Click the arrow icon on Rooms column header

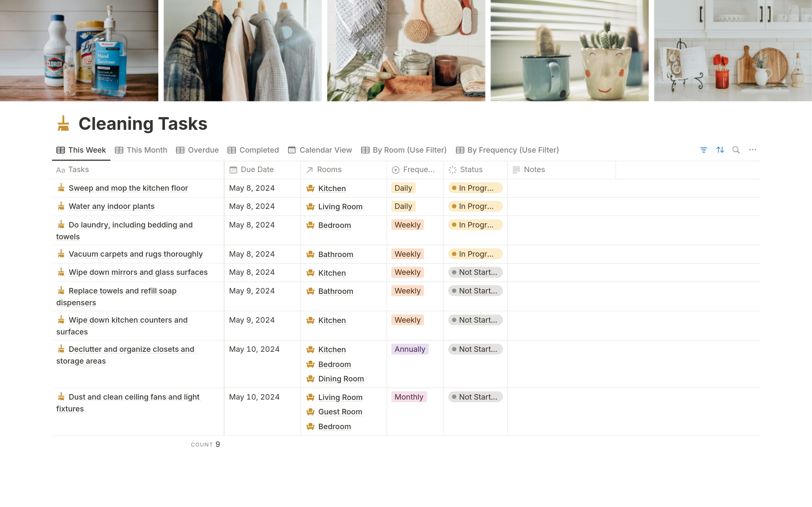(x=310, y=170)
